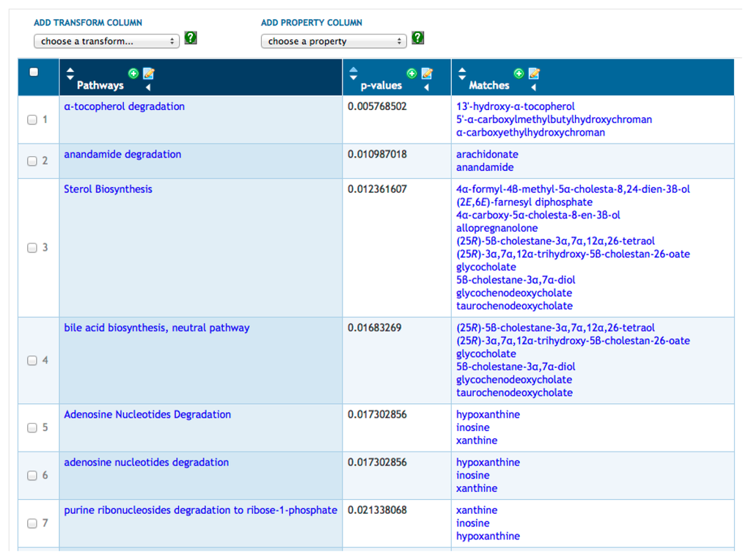Select row 4 bile acid biosynthesis checkbox
The height and width of the screenshot is (560, 751).
point(32,361)
